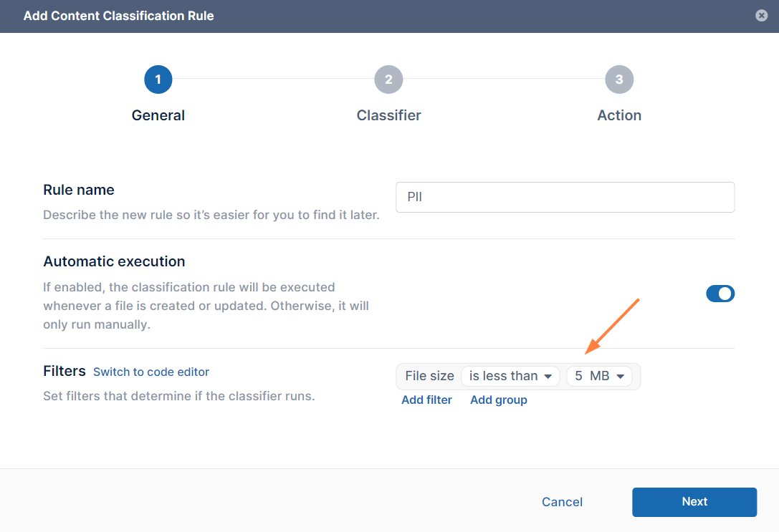Viewport: 779px width, 532px height.
Task: Click step 2 circle icon
Action: click(x=388, y=79)
